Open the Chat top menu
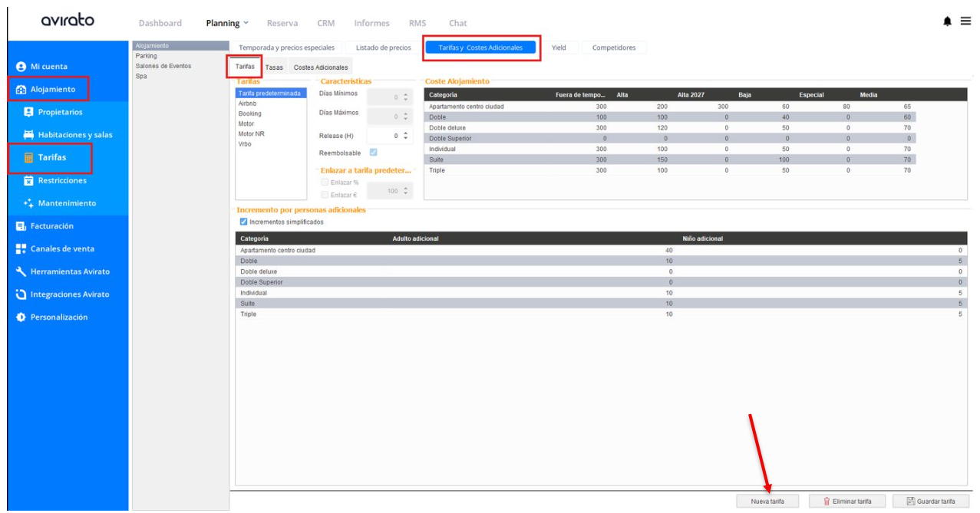Screen dimensions: 980x513 pos(457,23)
